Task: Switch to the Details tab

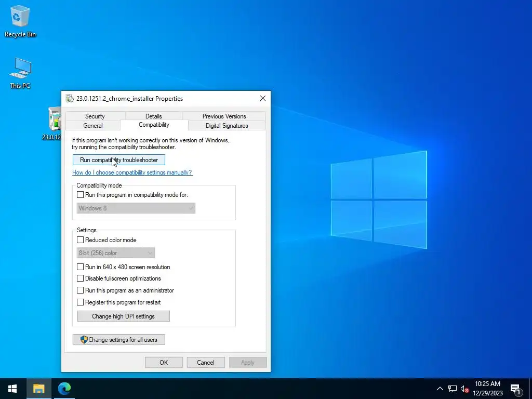Action: (x=154, y=116)
